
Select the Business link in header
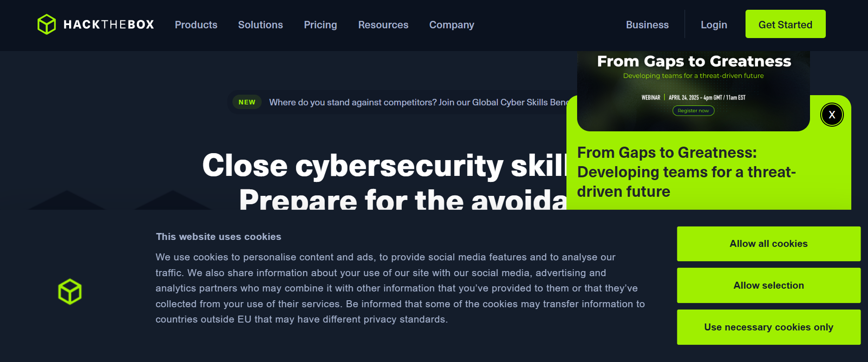647,25
